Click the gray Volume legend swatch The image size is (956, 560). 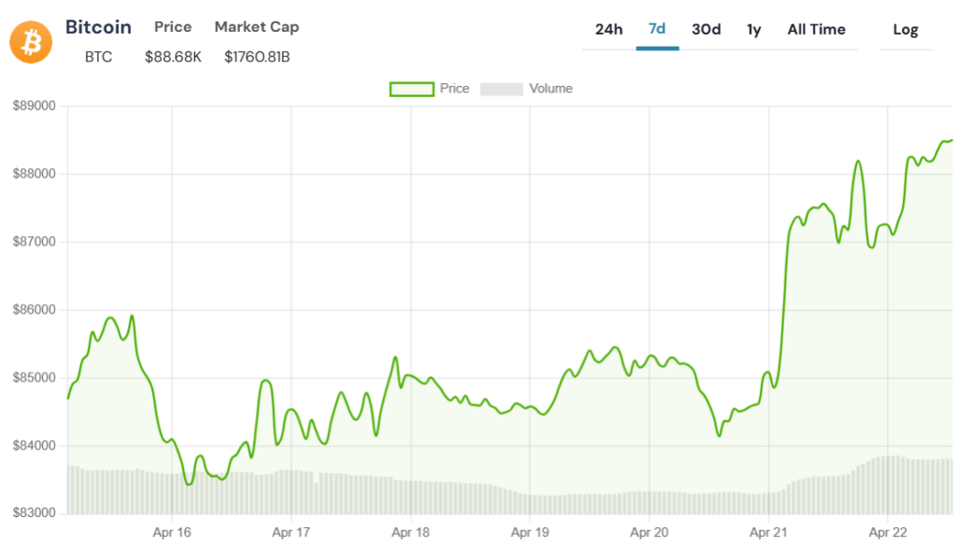point(501,89)
